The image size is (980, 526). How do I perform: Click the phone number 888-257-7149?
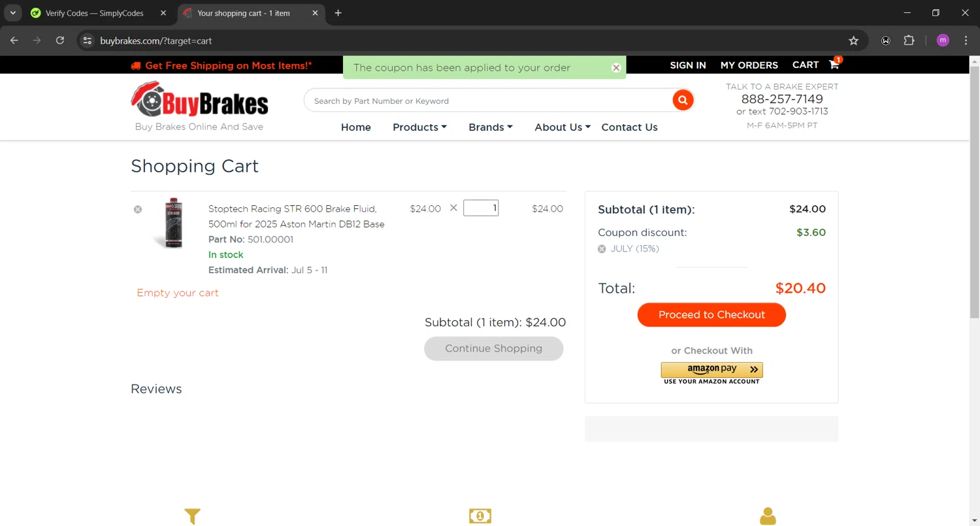click(x=782, y=99)
